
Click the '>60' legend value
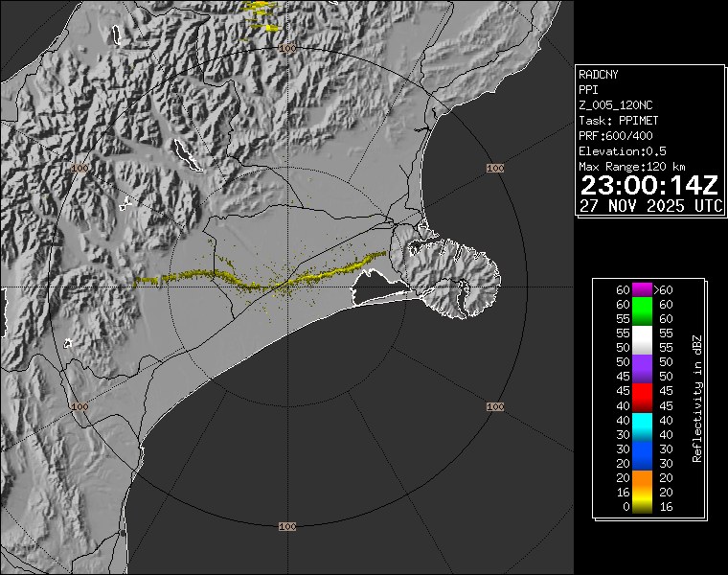663,289
